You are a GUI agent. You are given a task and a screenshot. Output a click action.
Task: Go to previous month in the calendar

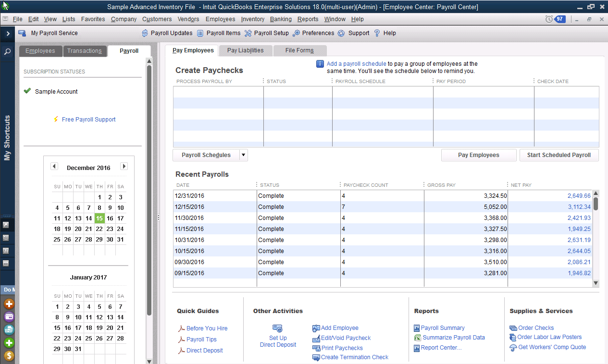tap(54, 167)
